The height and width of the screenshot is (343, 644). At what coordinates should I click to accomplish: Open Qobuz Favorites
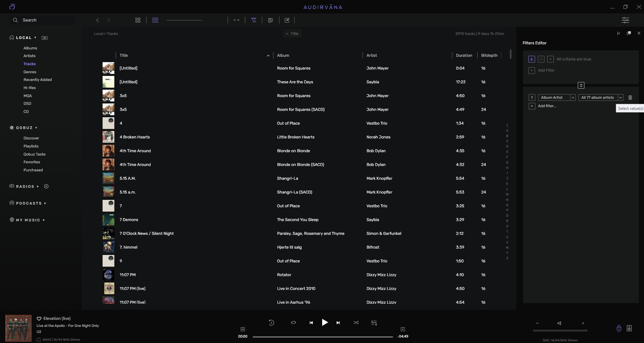(x=32, y=162)
